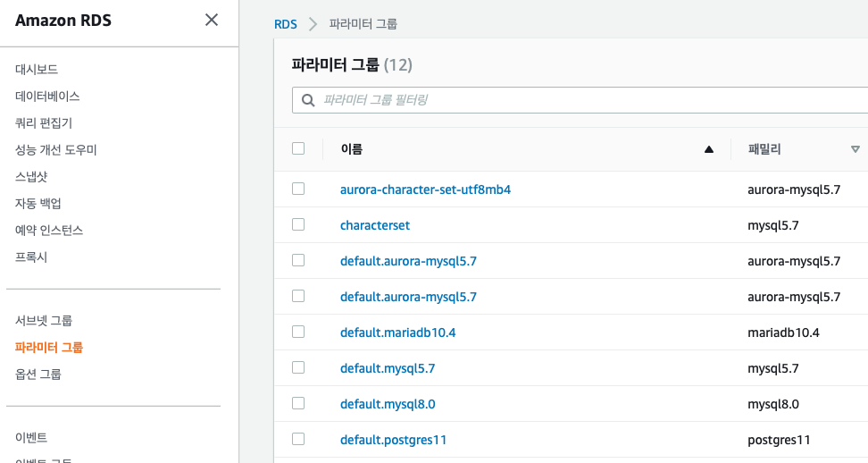Open characterset parameter group

click(375, 225)
